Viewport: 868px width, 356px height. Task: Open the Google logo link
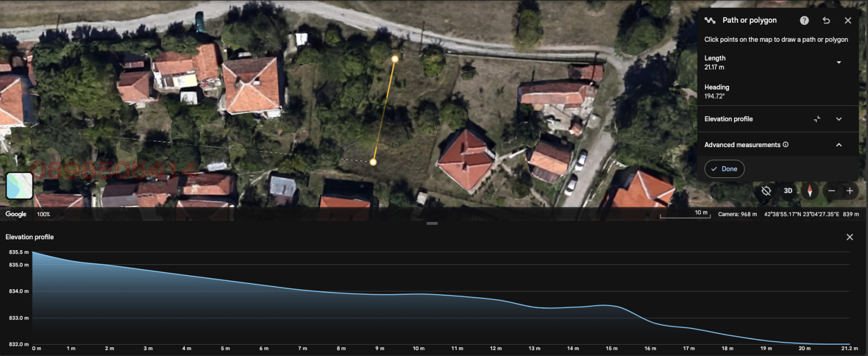[x=16, y=214]
